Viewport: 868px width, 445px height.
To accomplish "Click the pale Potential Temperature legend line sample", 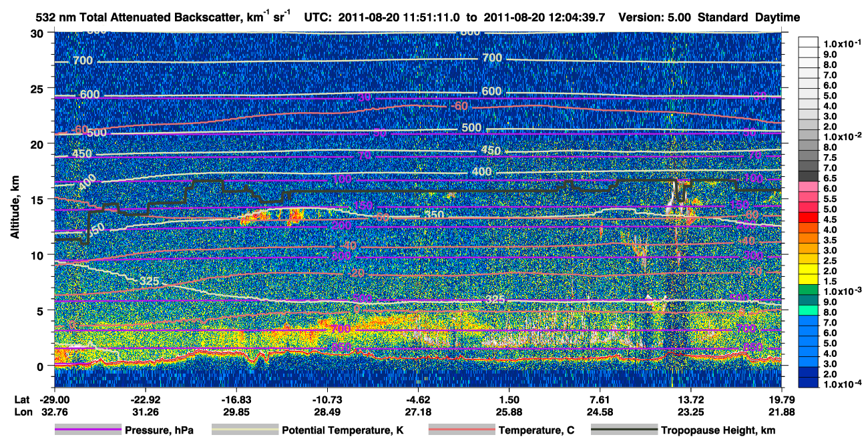I will coord(244,430).
